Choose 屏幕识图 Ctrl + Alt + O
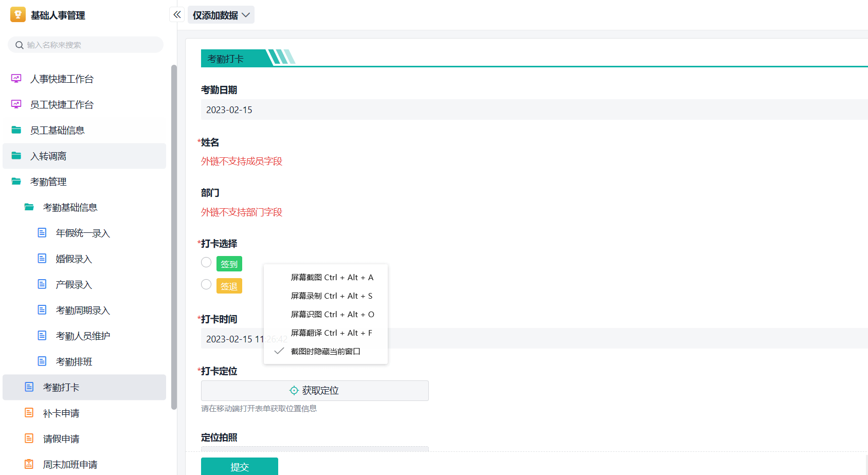Screen dimensions: 868x475 pos(325,314)
